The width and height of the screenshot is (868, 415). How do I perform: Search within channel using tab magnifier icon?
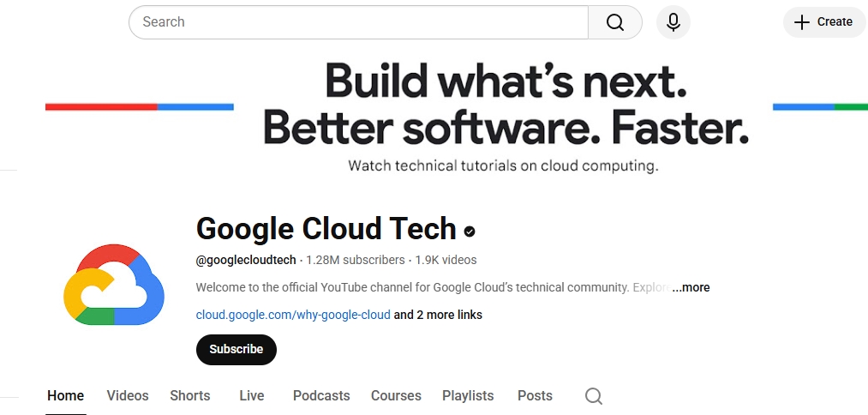pos(594,395)
